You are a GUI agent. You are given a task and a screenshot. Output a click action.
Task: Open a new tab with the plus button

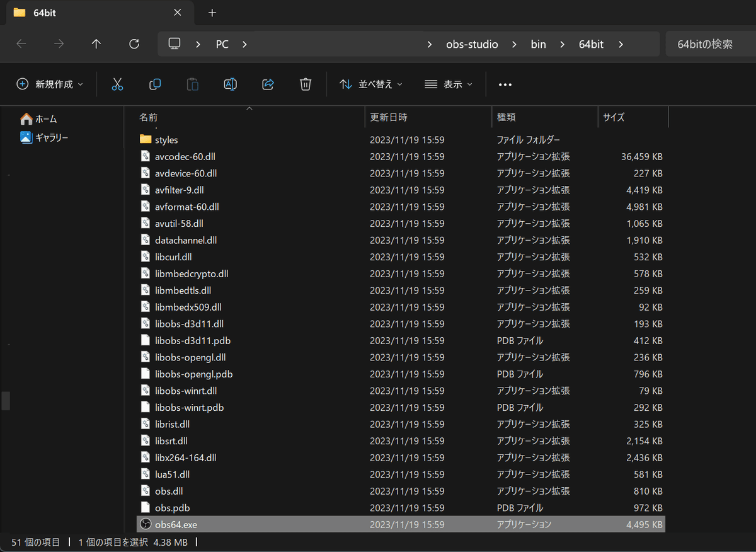(x=212, y=13)
